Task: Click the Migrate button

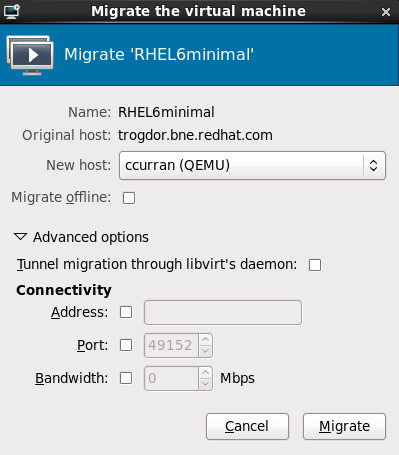Action: (x=344, y=426)
